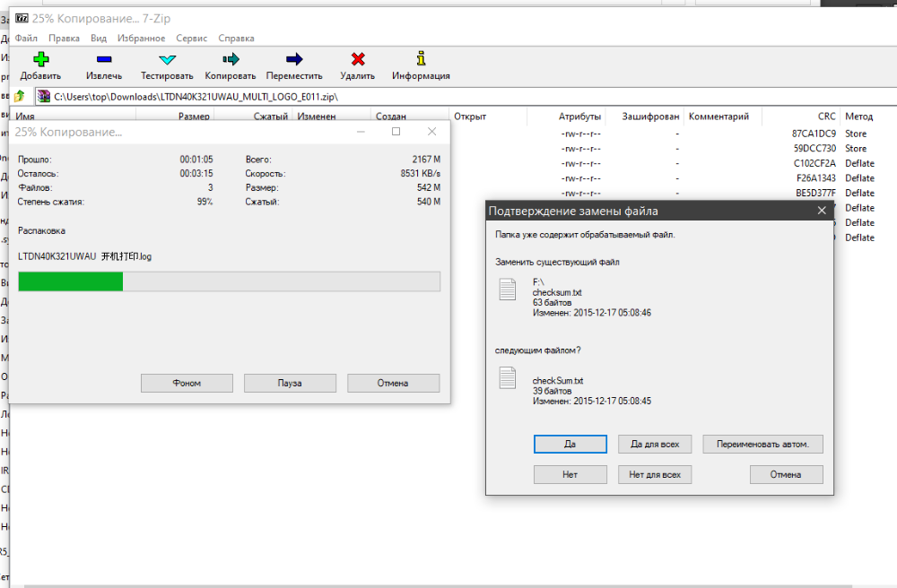Maximize the 25% Копирование progress dialog
This screenshot has height=588, width=897.
click(x=396, y=132)
